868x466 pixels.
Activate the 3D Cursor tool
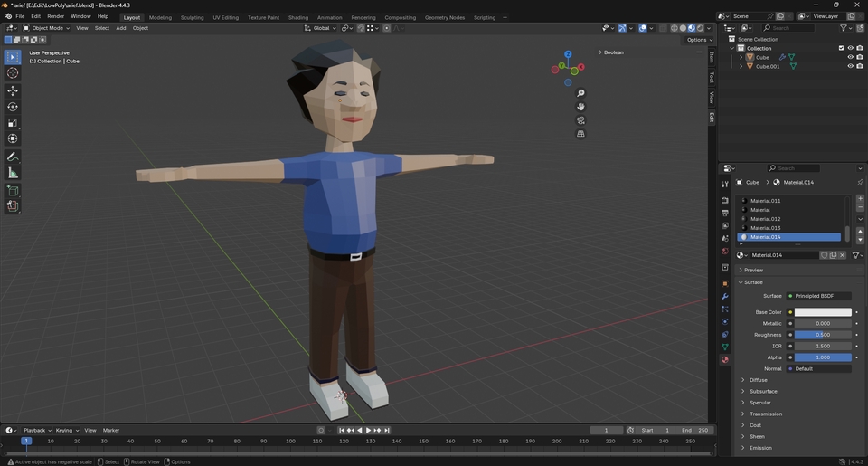12,73
